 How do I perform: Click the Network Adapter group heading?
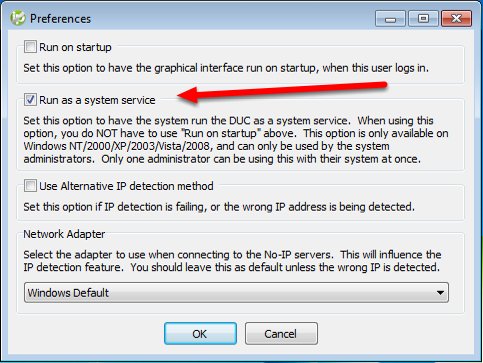click(x=64, y=234)
